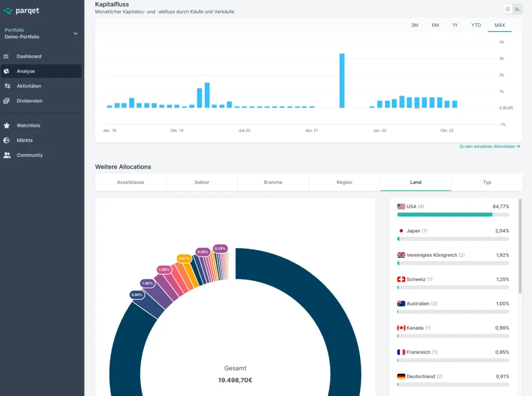
Task: Open Watchlists via the star icon
Action: (x=6, y=126)
